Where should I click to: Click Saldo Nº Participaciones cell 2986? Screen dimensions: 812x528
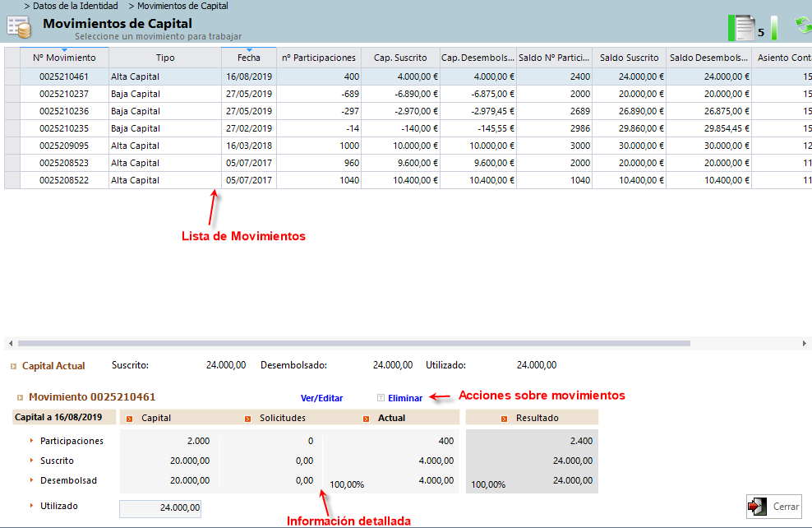(554, 128)
